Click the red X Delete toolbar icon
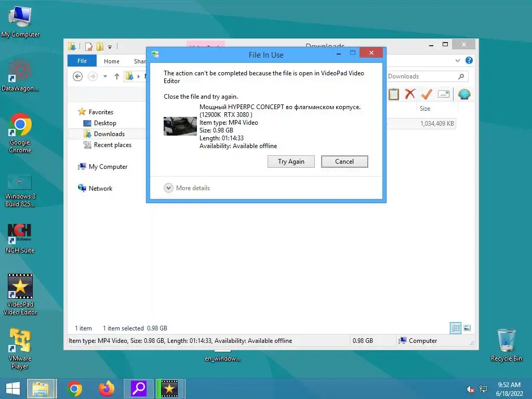532x399 pixels. click(410, 94)
